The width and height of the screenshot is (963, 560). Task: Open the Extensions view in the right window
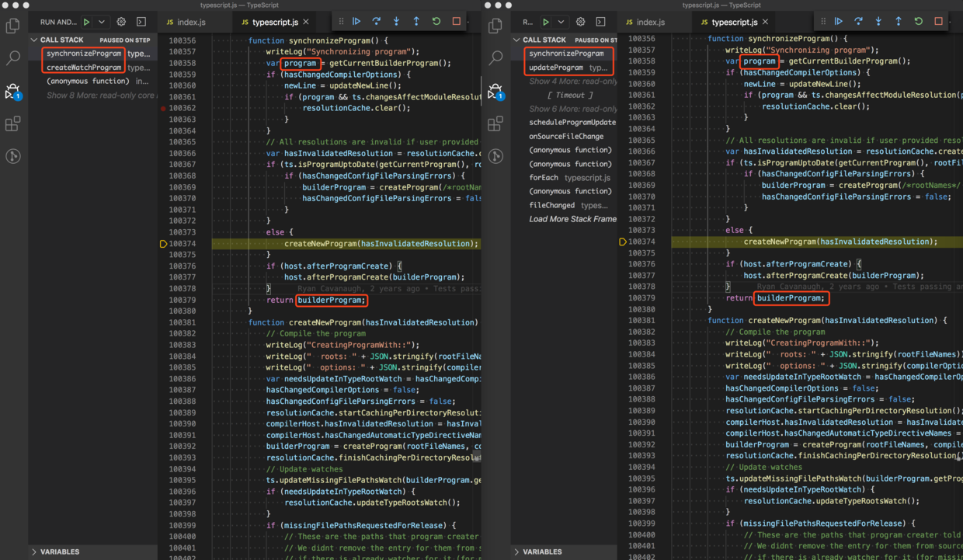pyautogui.click(x=495, y=124)
